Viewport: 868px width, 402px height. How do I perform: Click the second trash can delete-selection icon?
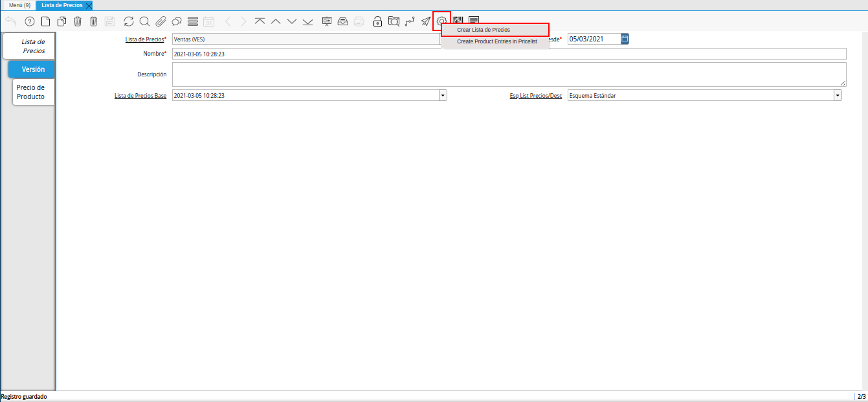coord(93,21)
